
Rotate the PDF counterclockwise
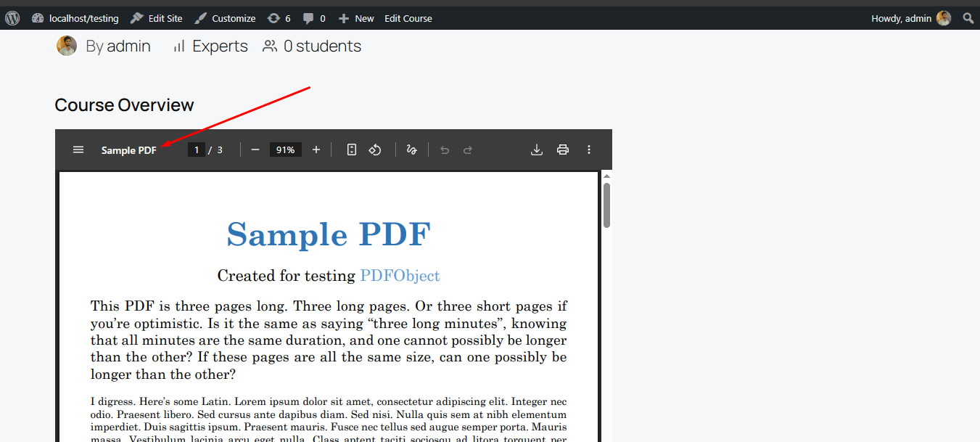tap(375, 150)
